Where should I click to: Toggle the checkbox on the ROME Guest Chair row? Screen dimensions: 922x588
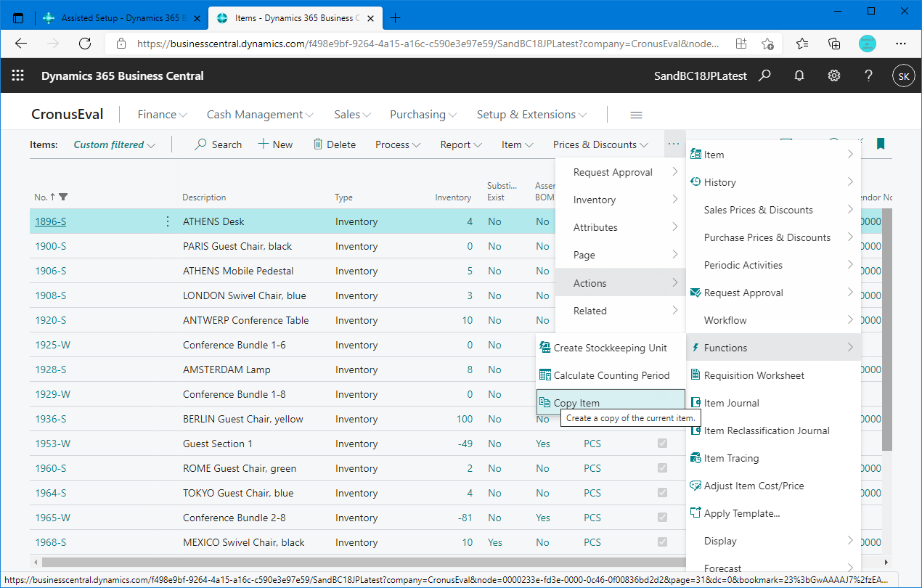tap(661, 467)
